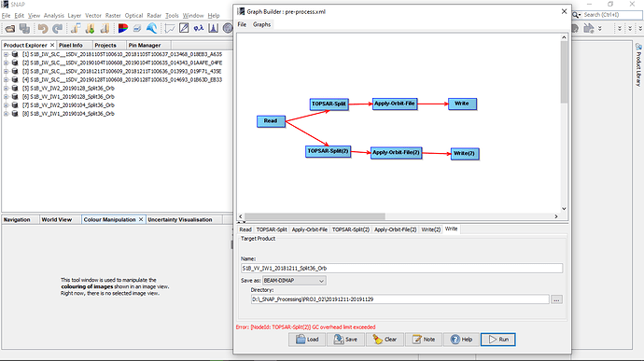Screen dimensions: 644x361
Task: Select the TOPSAR-Split node in graph
Action: click(x=329, y=104)
